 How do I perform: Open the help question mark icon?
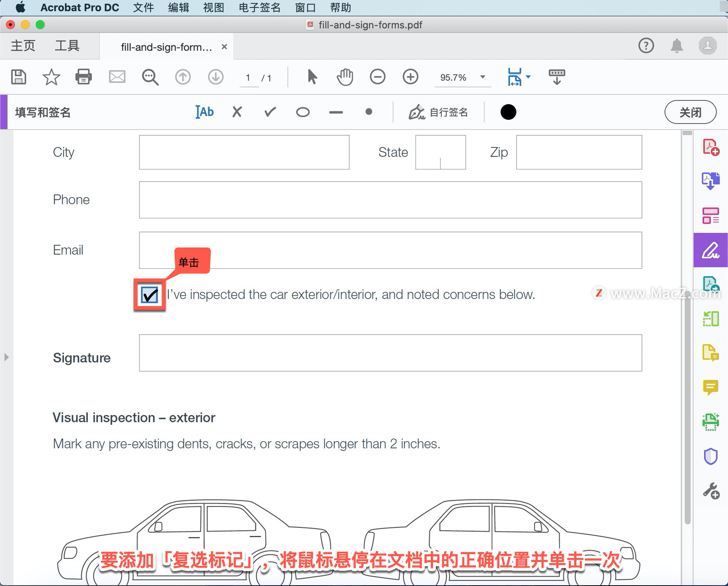pyautogui.click(x=646, y=46)
